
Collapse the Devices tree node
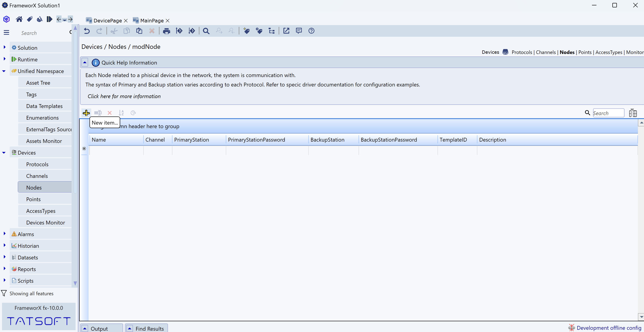tap(4, 153)
